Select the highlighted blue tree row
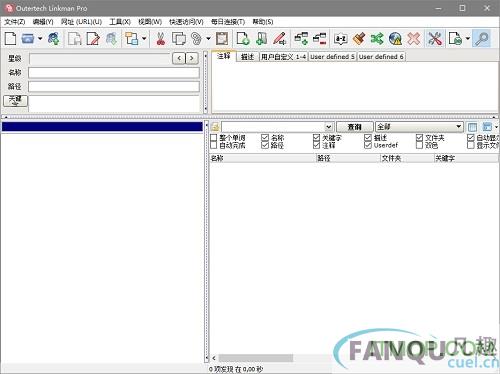Image resolution: width=500 pixels, height=374 pixels. (x=102, y=127)
